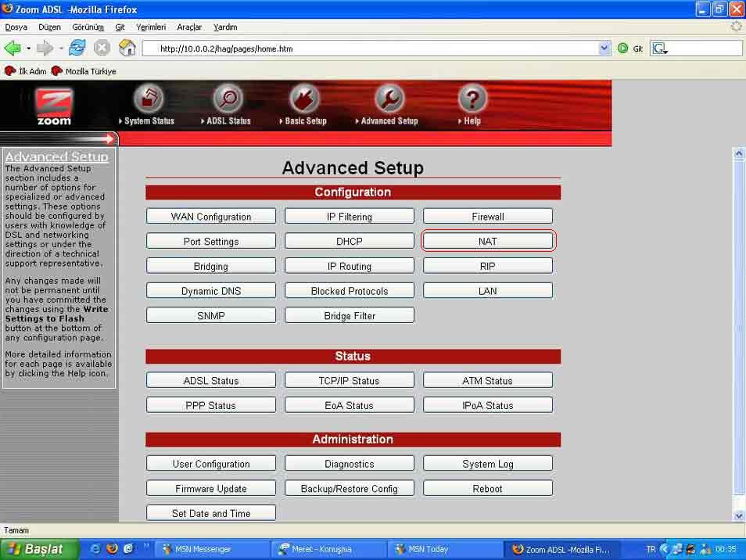Click the Firewall button

point(488,217)
